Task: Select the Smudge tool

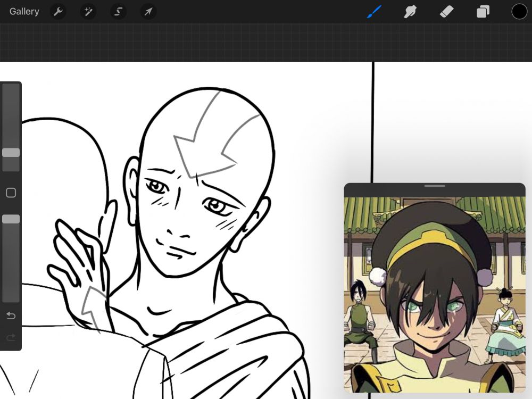Action: (x=410, y=12)
